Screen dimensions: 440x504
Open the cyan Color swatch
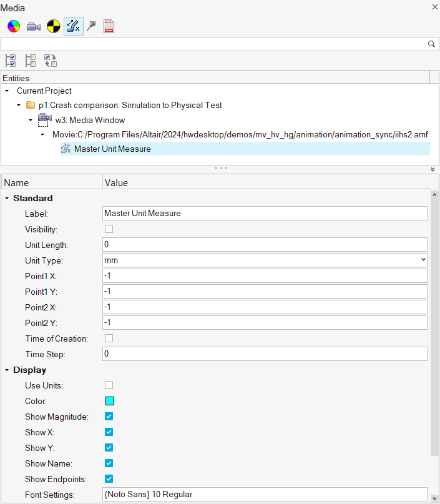click(109, 401)
